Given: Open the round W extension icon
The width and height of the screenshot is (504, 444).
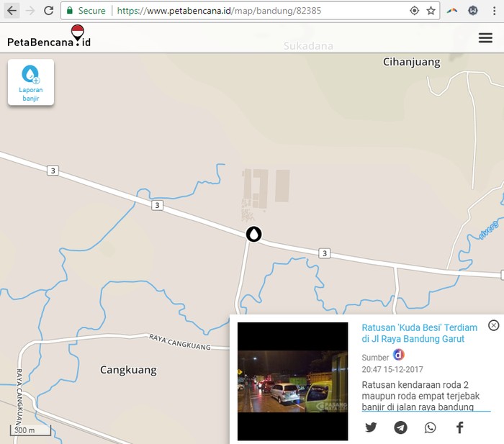Looking at the screenshot, I should [x=473, y=11].
